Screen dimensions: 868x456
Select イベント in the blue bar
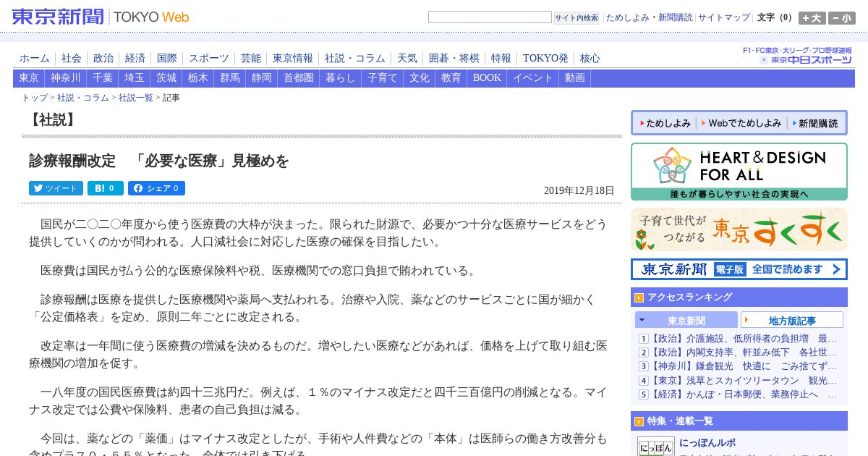tap(533, 78)
